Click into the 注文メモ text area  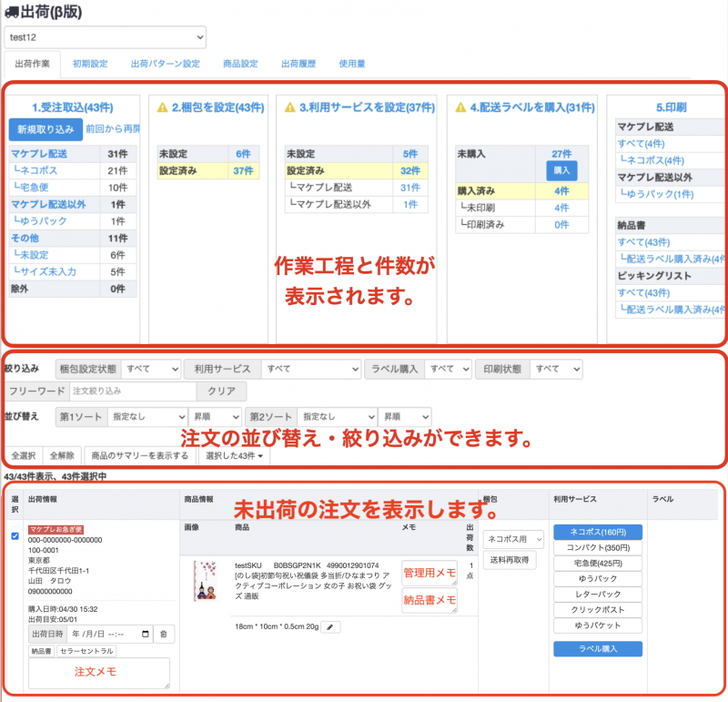pos(99,672)
